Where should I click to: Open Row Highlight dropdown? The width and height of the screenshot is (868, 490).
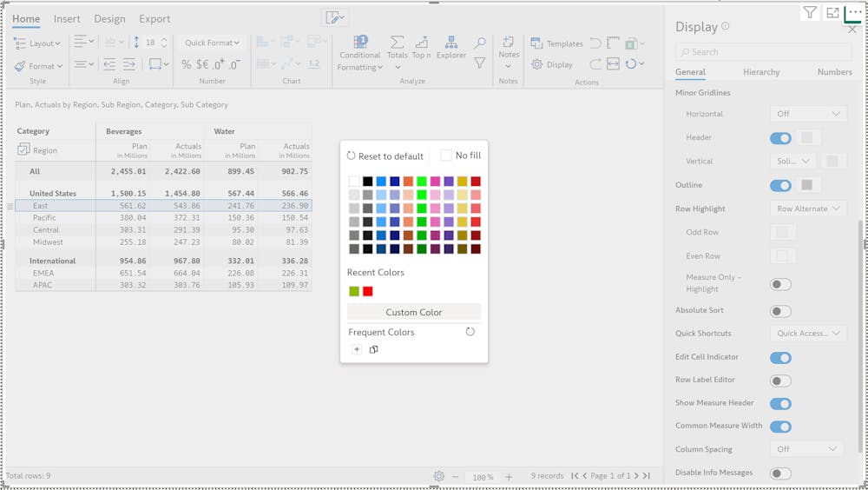(808, 209)
